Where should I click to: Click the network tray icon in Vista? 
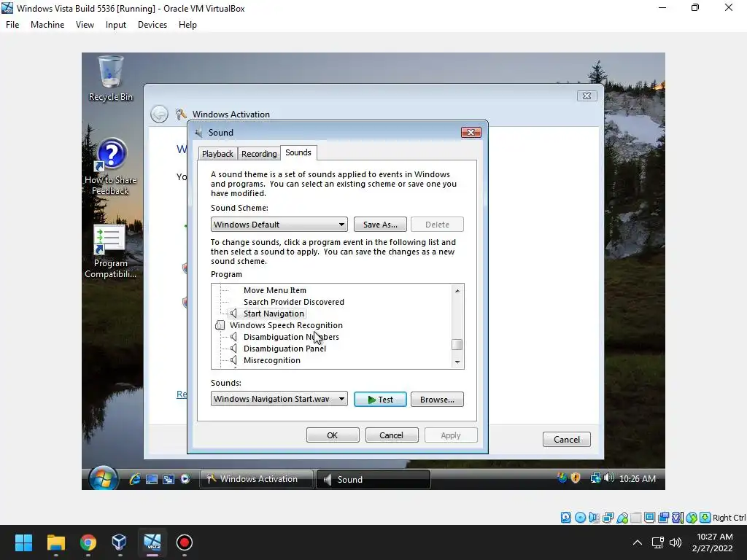point(595,478)
